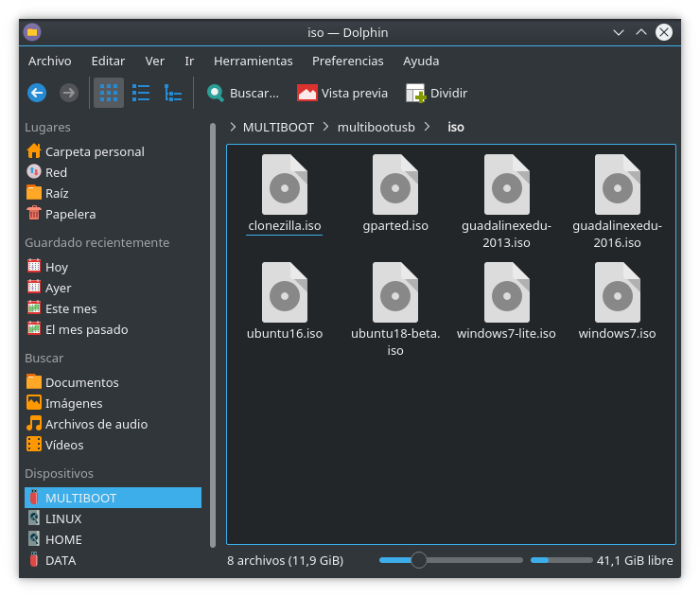The height and width of the screenshot is (597, 700).
Task: Click the greyed forward arrow button
Action: tap(69, 93)
